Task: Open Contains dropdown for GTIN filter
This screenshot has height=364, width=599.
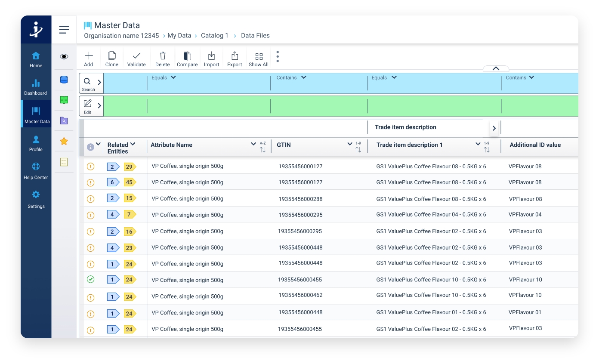Action: pos(291,77)
